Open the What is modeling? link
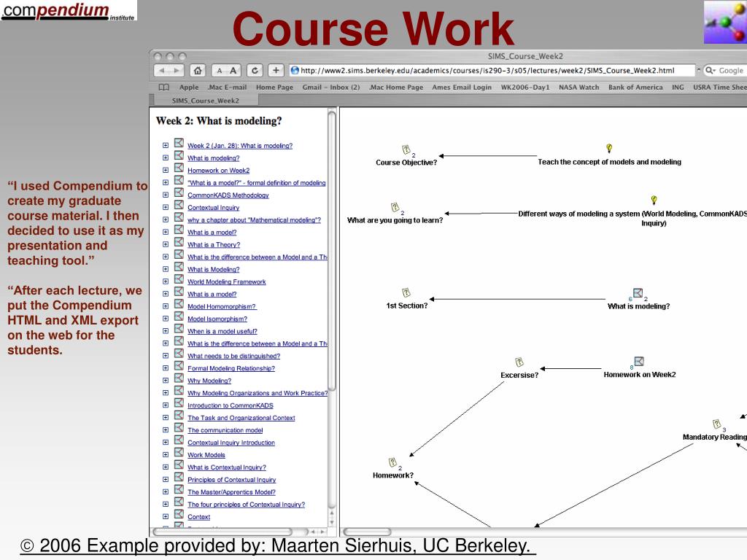The width and height of the screenshot is (747, 560). tap(214, 158)
